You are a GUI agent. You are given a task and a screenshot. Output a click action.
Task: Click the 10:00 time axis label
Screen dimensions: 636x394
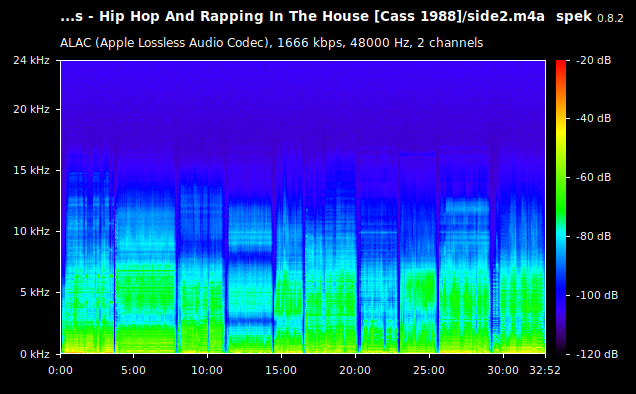click(207, 370)
